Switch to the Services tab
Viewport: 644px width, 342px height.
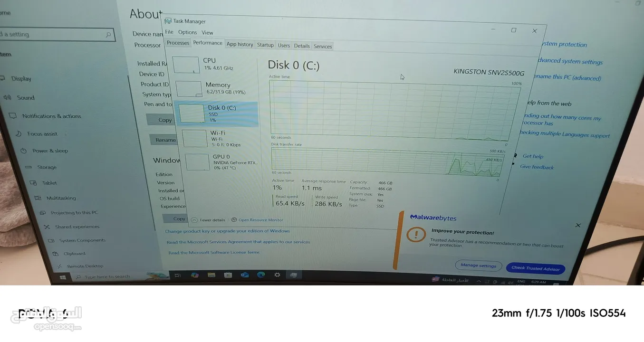(x=323, y=47)
